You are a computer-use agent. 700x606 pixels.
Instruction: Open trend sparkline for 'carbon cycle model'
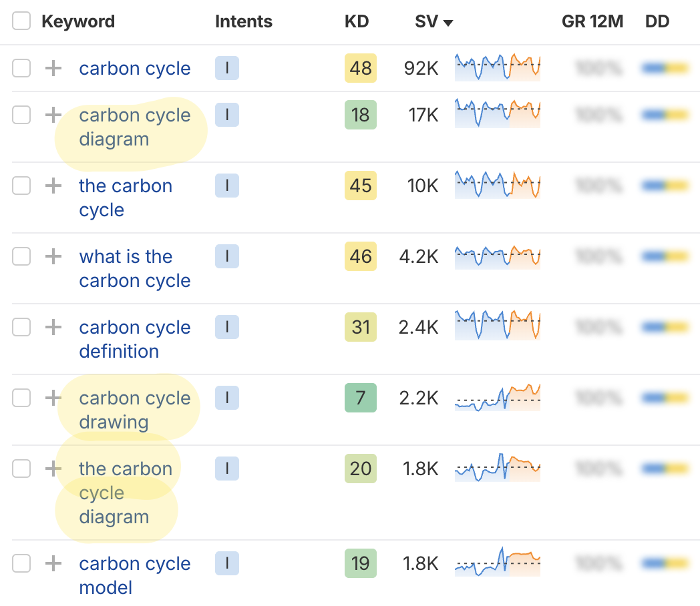click(x=498, y=562)
